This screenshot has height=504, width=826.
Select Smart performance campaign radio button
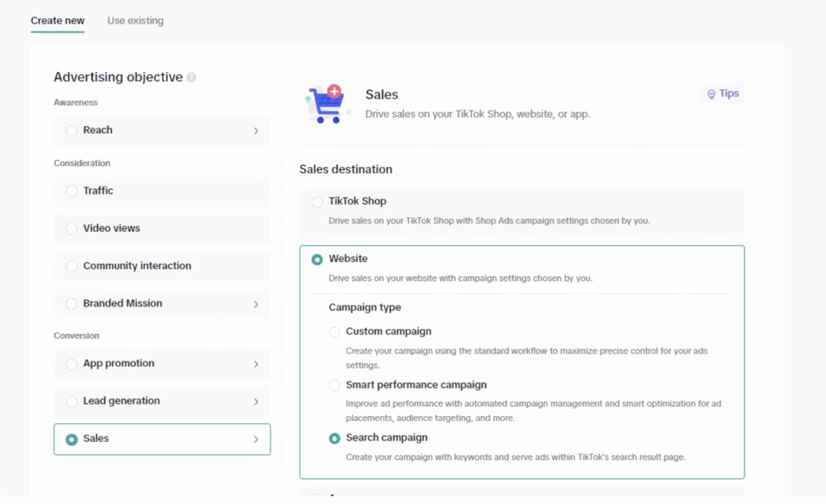(335, 385)
